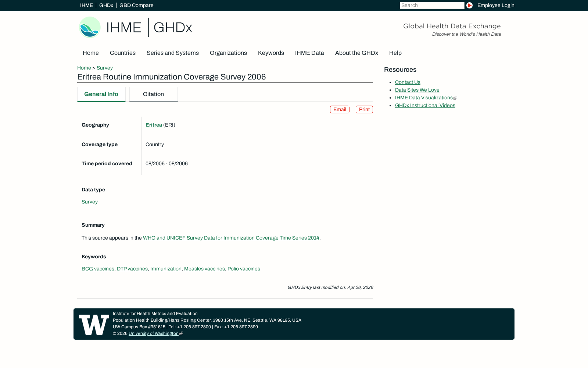Open the IHME Data menu item

309,53
